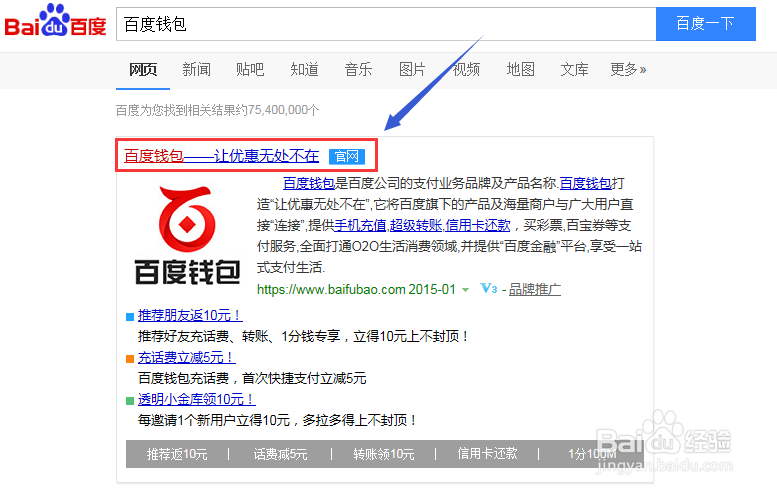Click the V3 verification icon
The height and width of the screenshot is (493, 777).
pyautogui.click(x=489, y=288)
